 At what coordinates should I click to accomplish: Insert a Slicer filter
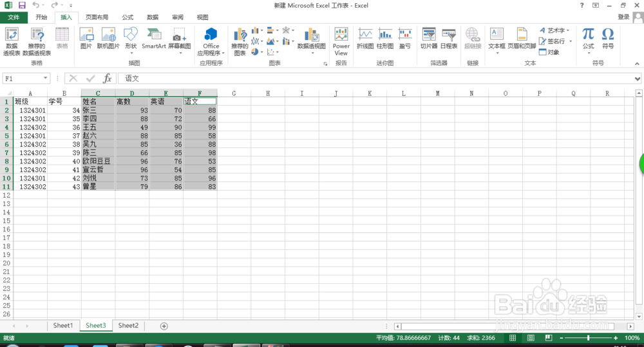point(429,38)
